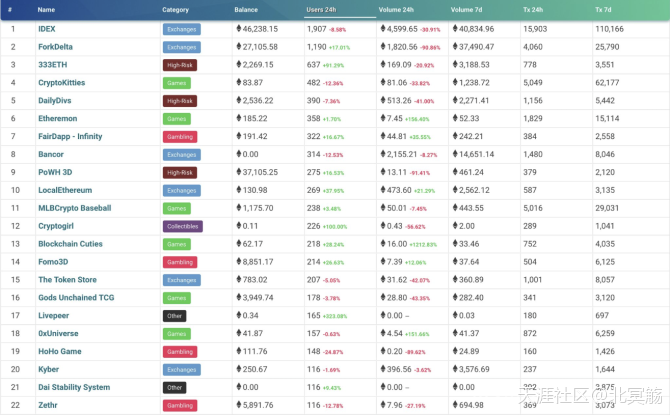Click Gambling tag in HoHo Game row
This screenshot has height=415, width=670.
point(180,352)
